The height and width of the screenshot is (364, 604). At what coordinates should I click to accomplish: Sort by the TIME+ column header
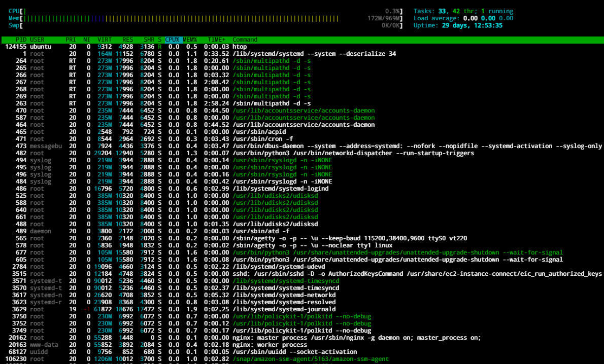(x=217, y=40)
